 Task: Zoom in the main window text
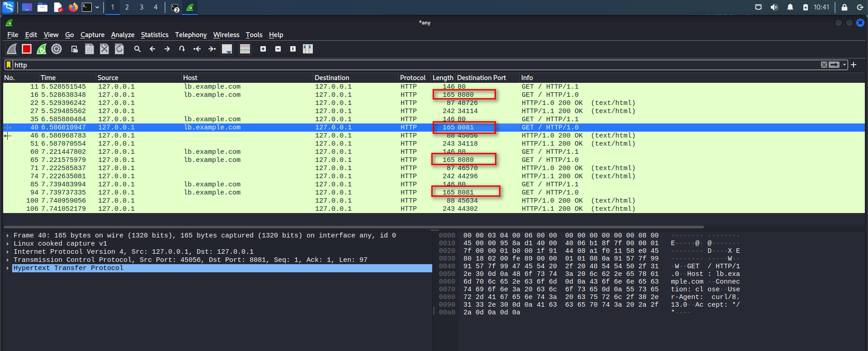click(263, 49)
